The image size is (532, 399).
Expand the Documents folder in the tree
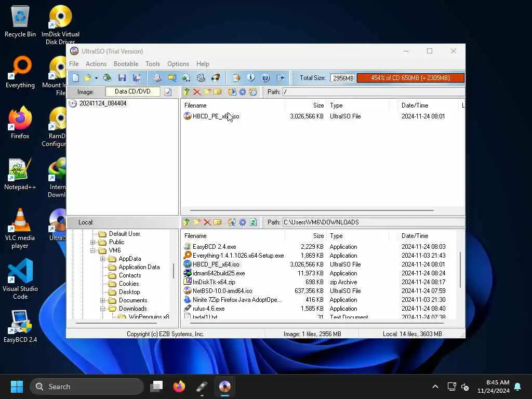point(102,301)
